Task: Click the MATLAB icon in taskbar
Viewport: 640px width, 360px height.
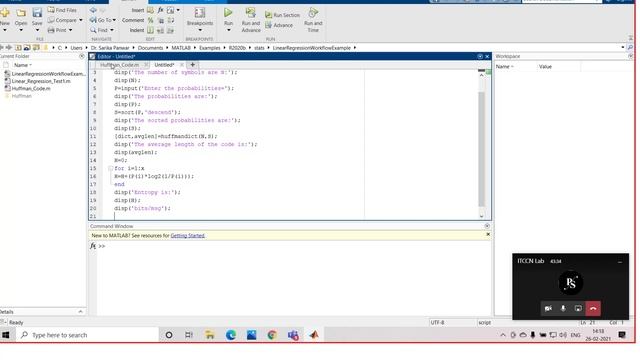Action: pyautogui.click(x=314, y=335)
